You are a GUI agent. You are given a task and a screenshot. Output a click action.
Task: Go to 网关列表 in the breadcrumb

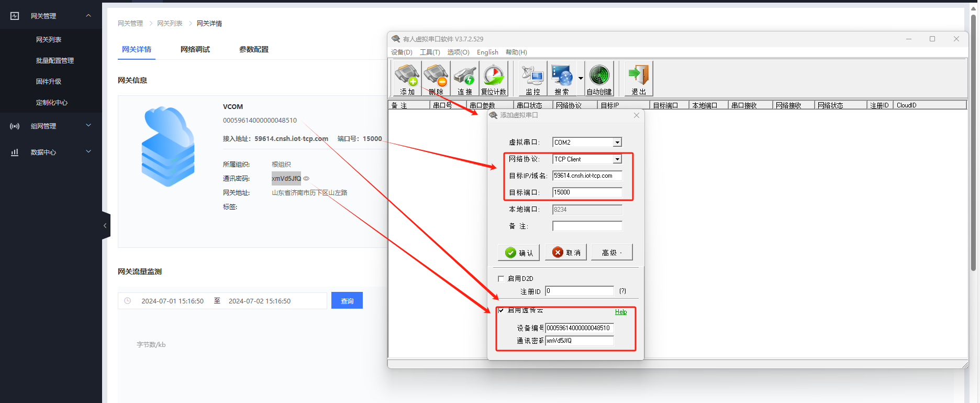(x=170, y=24)
